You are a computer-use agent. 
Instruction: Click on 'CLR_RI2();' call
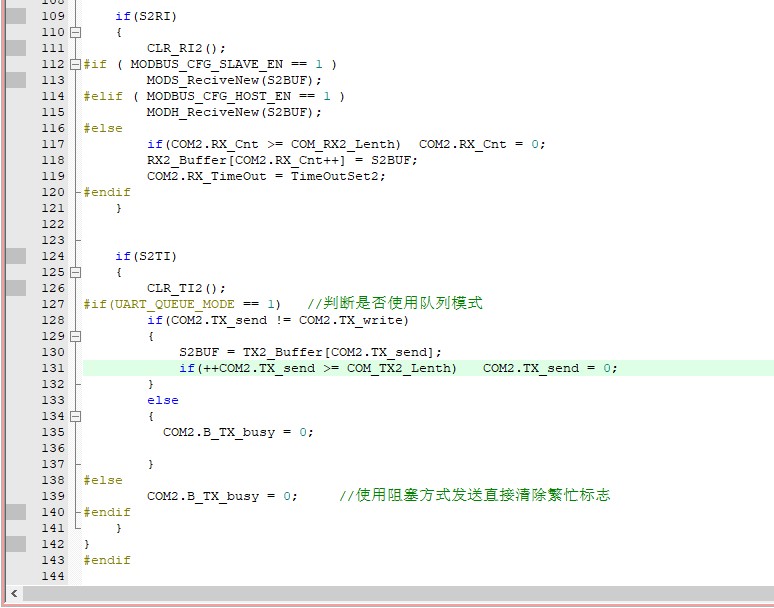(x=186, y=48)
